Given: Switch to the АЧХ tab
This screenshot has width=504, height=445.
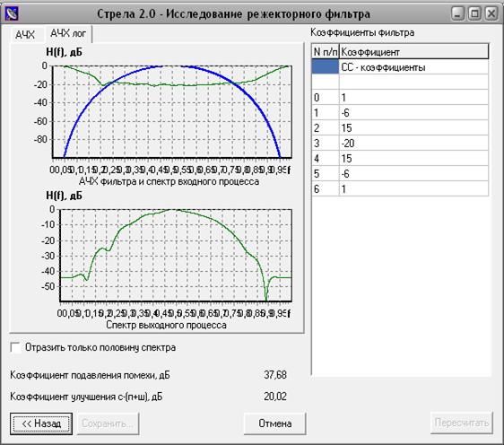Looking at the screenshot, I should click(25, 35).
